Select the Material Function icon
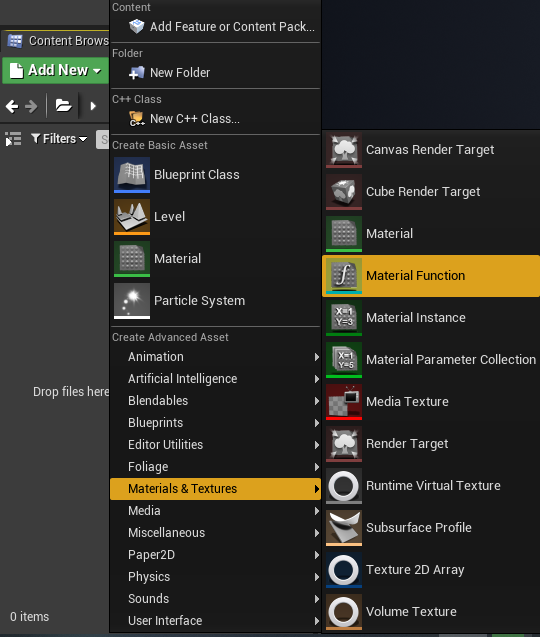The width and height of the screenshot is (540, 637). [x=344, y=276]
